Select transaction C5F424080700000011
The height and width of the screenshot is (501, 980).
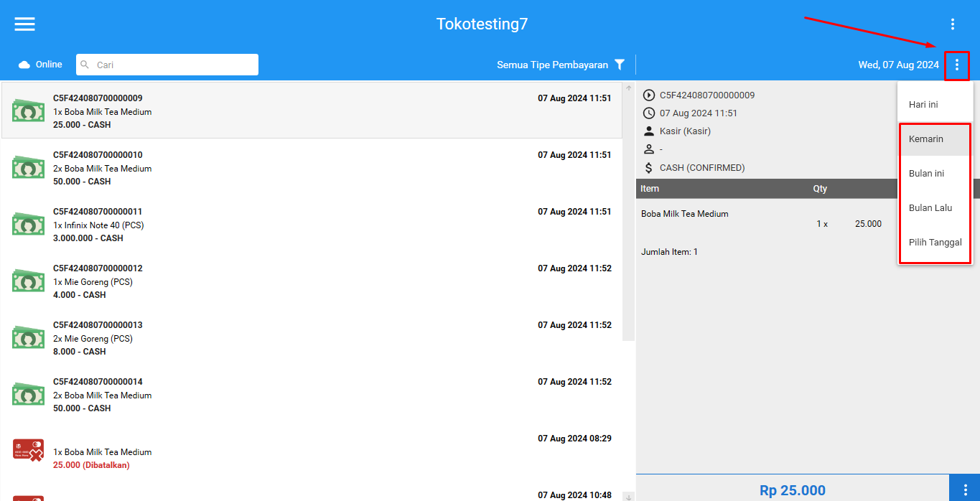312,224
